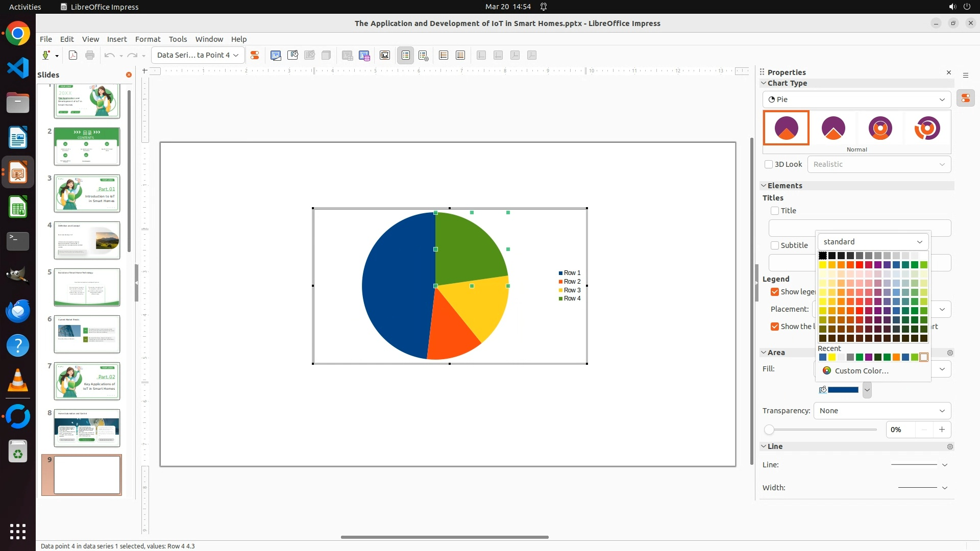Open the Transparency None dropdown

click(881, 411)
